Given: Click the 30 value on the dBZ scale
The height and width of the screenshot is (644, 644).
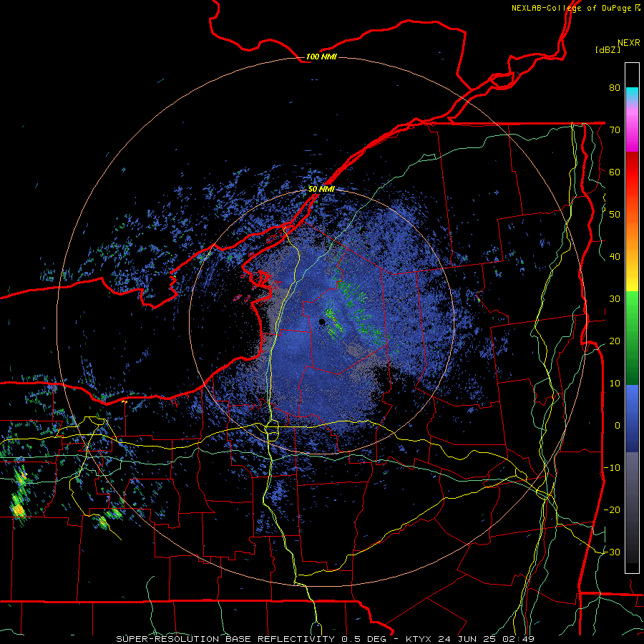Looking at the screenshot, I should (x=615, y=299).
